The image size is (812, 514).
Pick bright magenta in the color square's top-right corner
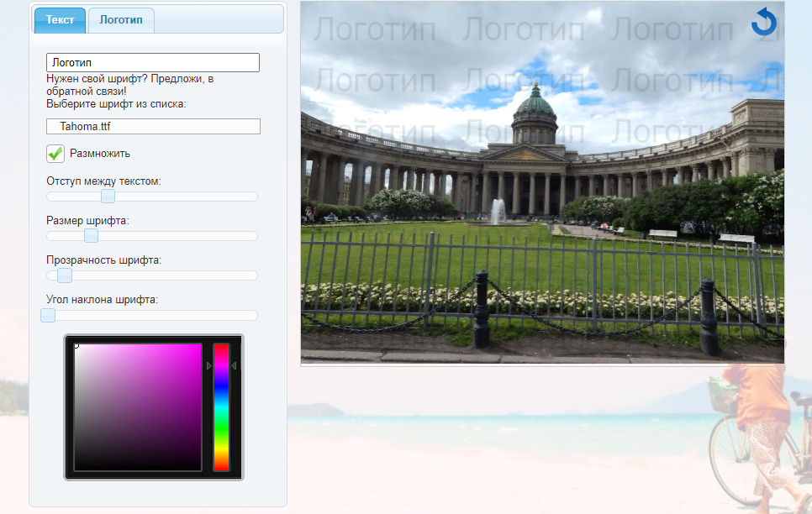coord(199,346)
